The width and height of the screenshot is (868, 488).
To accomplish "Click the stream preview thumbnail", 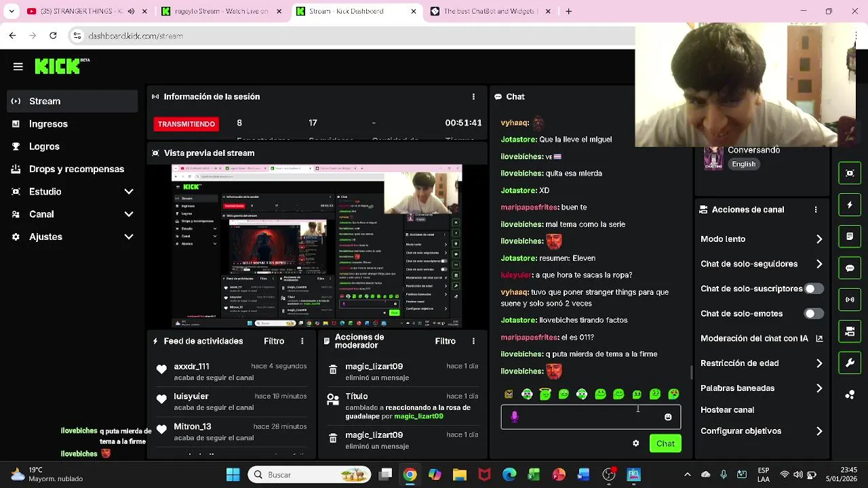I will [317, 247].
